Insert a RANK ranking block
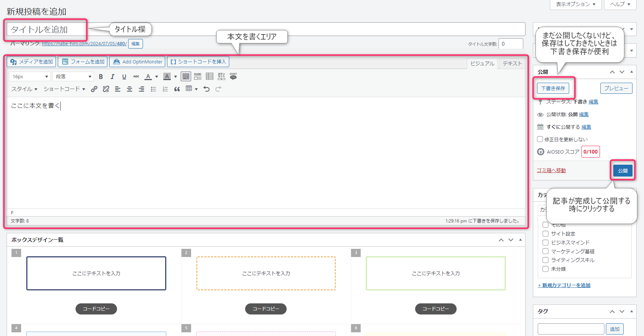The width and height of the screenshot is (644, 336). [x=198, y=77]
